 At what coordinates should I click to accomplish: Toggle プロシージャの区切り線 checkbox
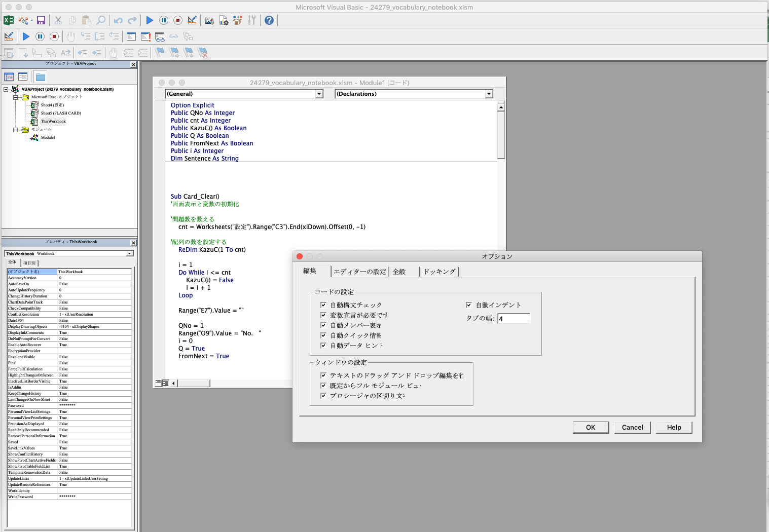(323, 396)
